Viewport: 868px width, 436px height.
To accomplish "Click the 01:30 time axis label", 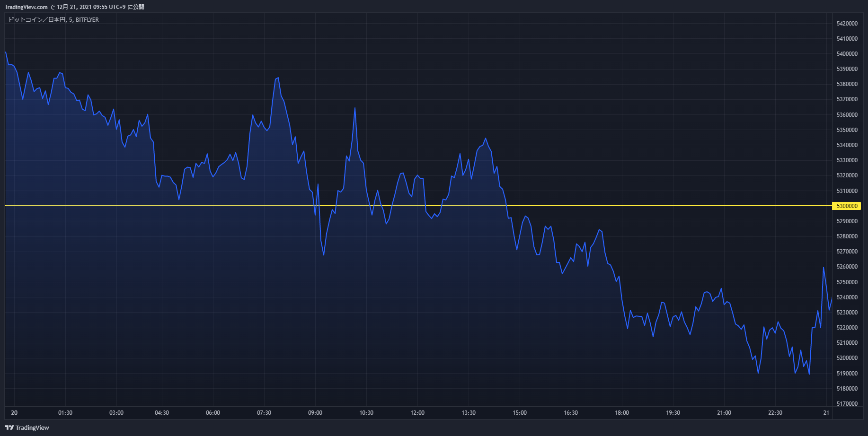I will pyautogui.click(x=65, y=413).
